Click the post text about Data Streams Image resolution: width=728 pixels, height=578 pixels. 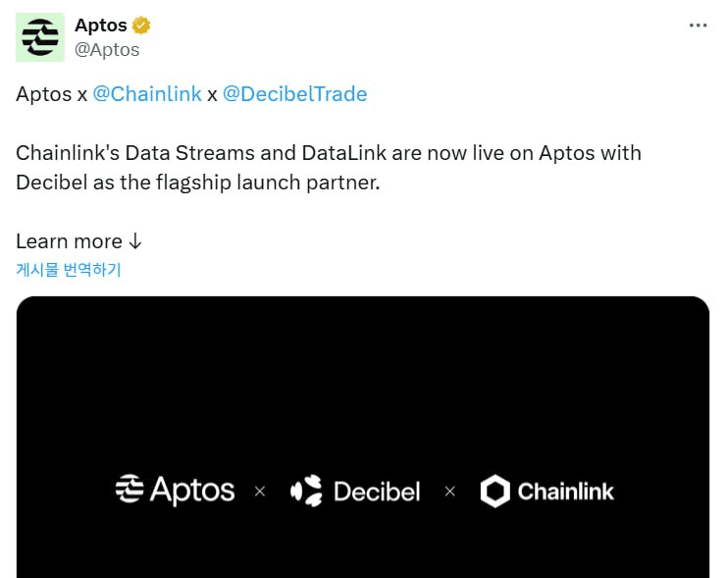pyautogui.click(x=328, y=168)
